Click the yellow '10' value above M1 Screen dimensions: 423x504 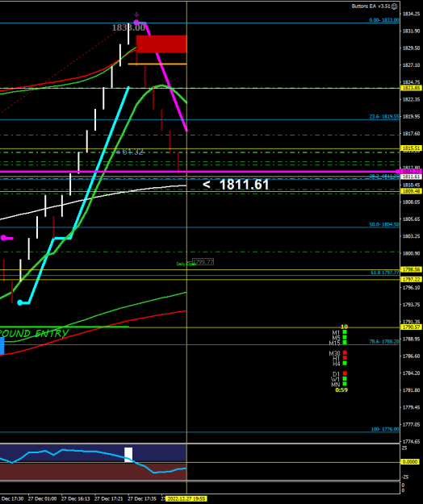click(344, 327)
